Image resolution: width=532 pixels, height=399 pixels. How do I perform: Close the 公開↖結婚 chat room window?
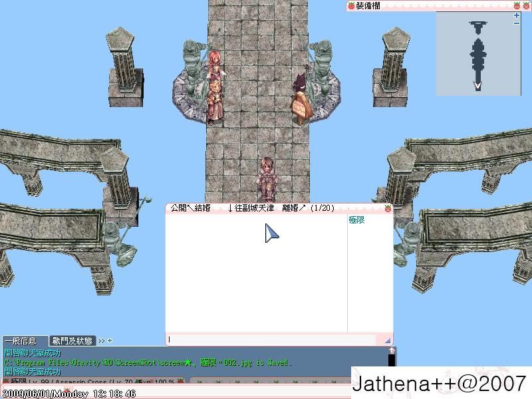coord(388,209)
